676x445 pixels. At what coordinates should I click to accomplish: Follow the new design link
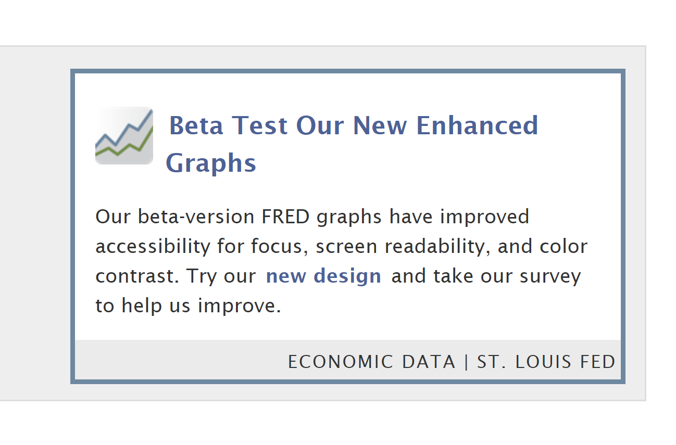(x=323, y=276)
